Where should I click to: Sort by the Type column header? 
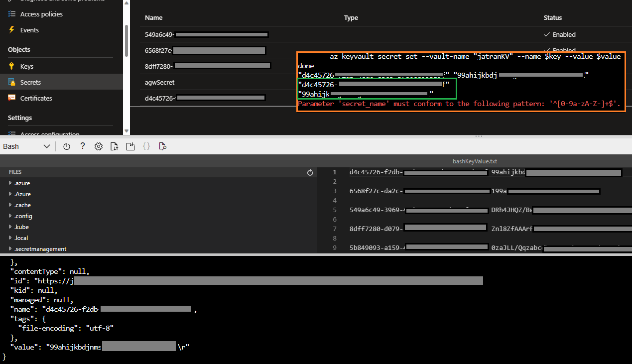pyautogui.click(x=351, y=18)
